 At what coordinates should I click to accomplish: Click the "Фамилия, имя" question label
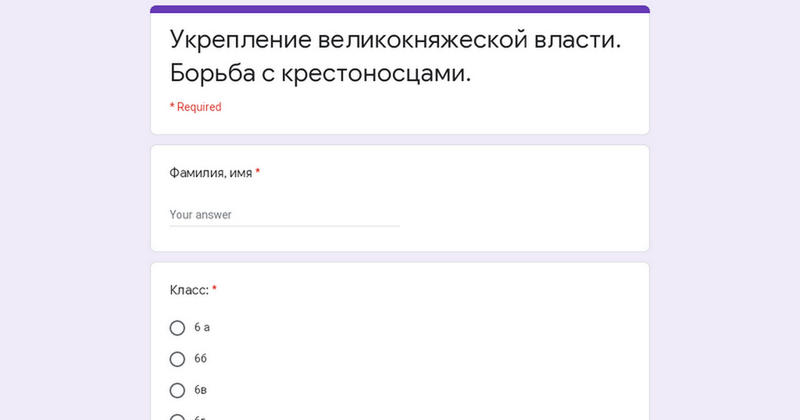pyautogui.click(x=210, y=173)
